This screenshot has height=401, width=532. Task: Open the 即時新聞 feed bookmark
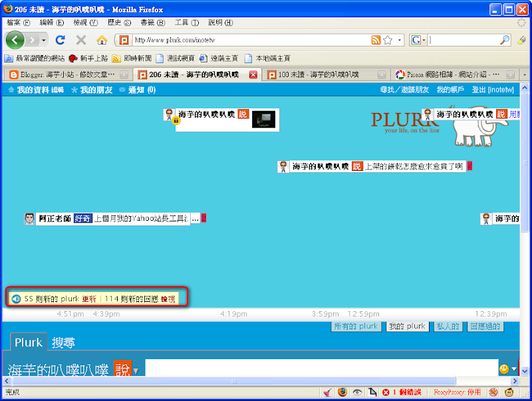(x=132, y=59)
